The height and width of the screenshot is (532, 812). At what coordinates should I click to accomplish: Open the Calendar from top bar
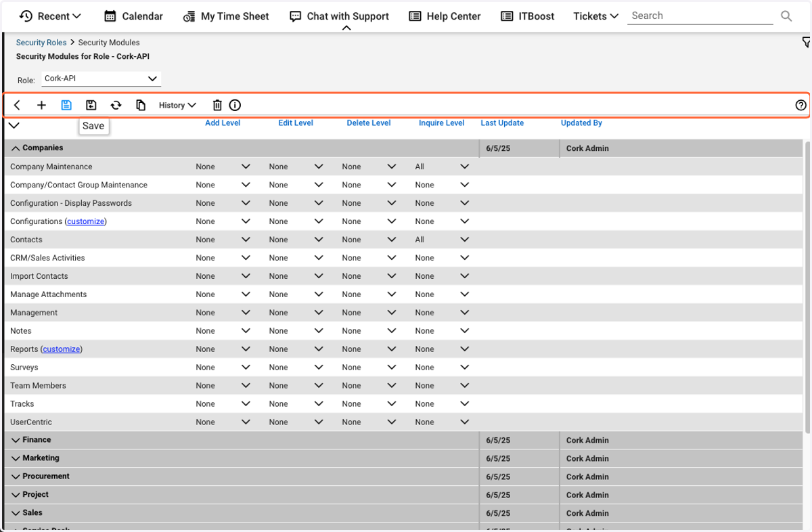tap(134, 16)
